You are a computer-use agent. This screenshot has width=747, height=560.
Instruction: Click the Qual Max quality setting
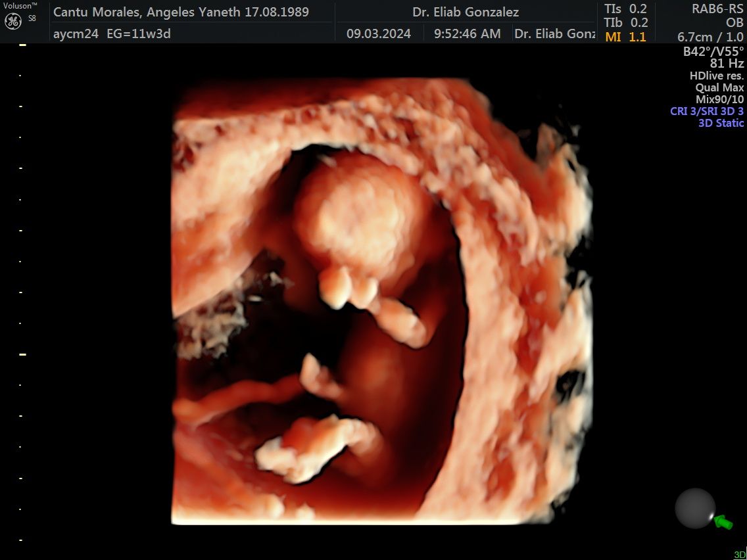tap(719, 87)
